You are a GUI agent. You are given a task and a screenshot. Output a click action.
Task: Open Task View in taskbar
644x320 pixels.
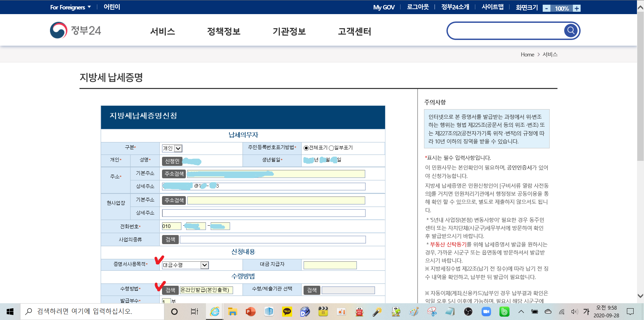[195, 312]
